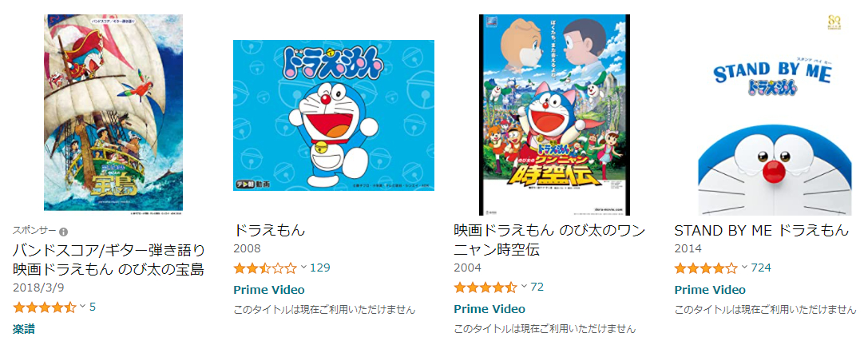Open the ワンニャン時空伝 movie poster

[x=555, y=115]
